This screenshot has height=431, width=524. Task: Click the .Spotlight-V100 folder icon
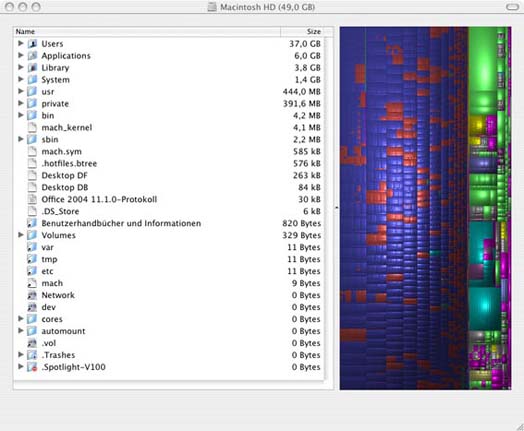32,367
